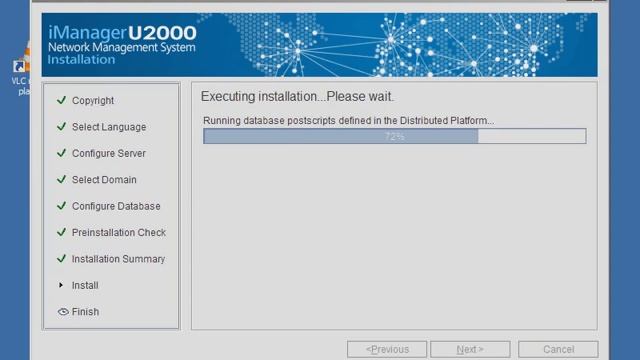640x360 pixels.
Task: Click the Configure Server checkmark icon
Action: tap(61, 153)
